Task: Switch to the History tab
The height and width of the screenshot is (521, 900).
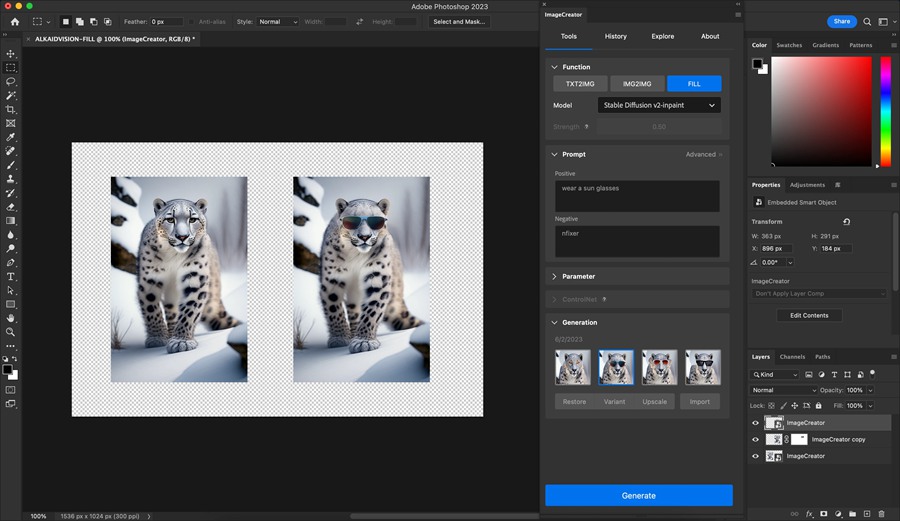Action: pyautogui.click(x=615, y=36)
